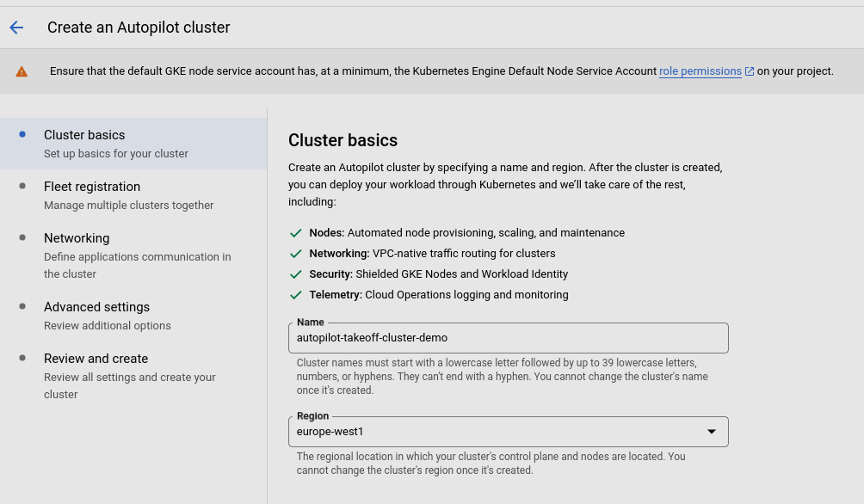The image size is (864, 504).
Task: Select the Cluster basics step
Action: click(x=84, y=135)
